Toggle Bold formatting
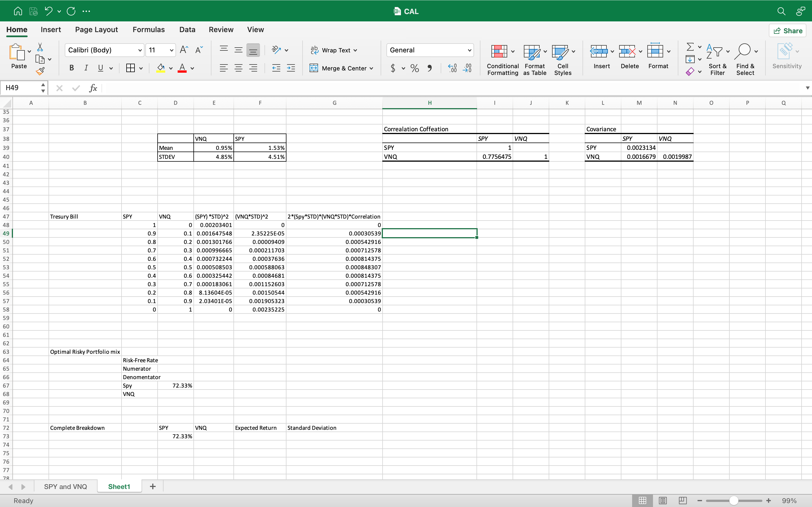This screenshot has height=507, width=812. [x=71, y=68]
